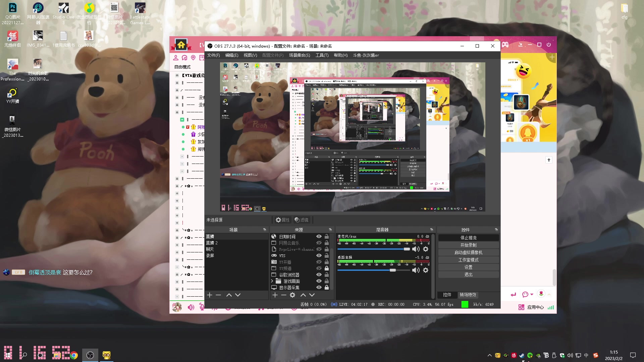Collapse YY channel tree green minus node
Image resolution: width=644 pixels, height=362 pixels.
182,120
